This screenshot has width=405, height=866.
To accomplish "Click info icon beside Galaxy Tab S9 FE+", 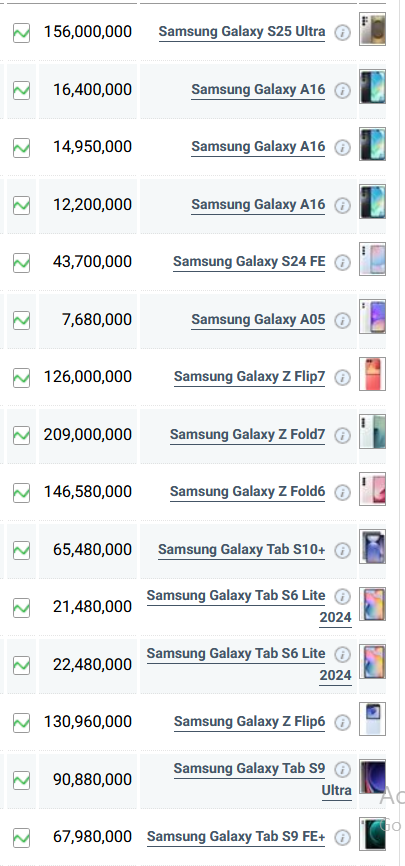I will coord(343,837).
